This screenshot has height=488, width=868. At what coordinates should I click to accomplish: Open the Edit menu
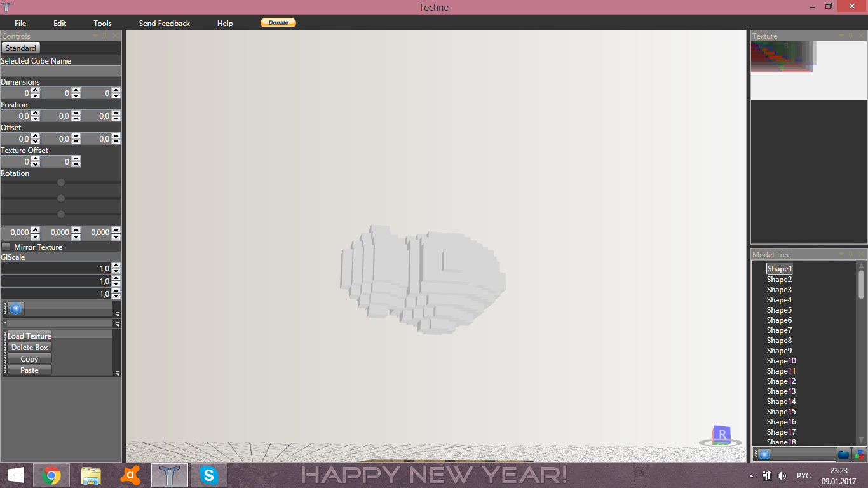pos(60,23)
